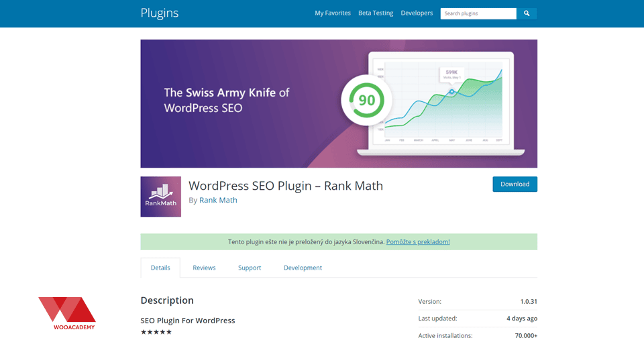This screenshot has width=644, height=338.
Task: Click the 'Active installations:' label
Action: 445,335
